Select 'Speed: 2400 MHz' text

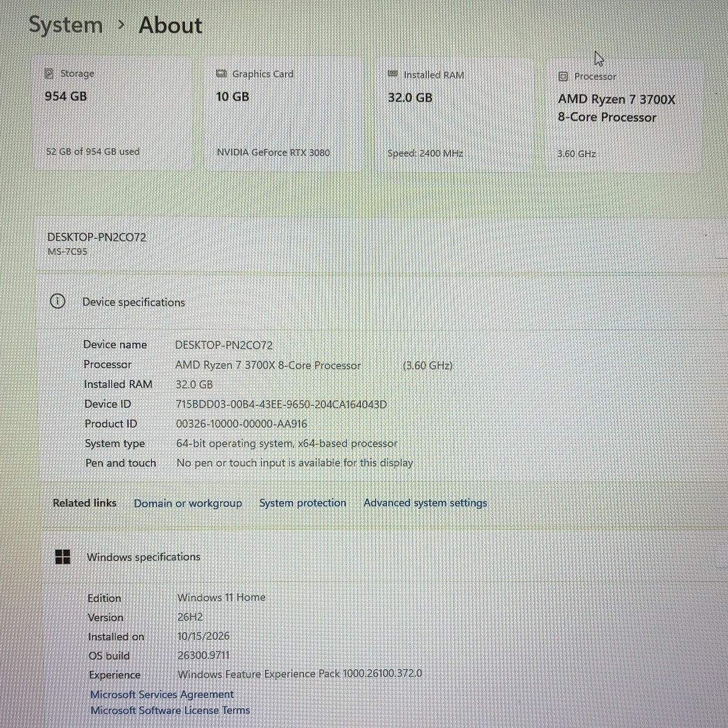point(425,153)
